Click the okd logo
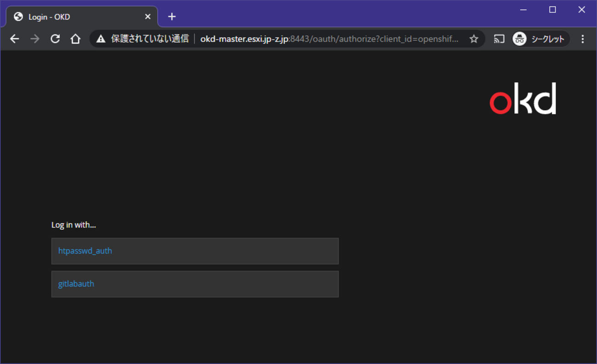Screen dimensions: 597x364 [523, 99]
